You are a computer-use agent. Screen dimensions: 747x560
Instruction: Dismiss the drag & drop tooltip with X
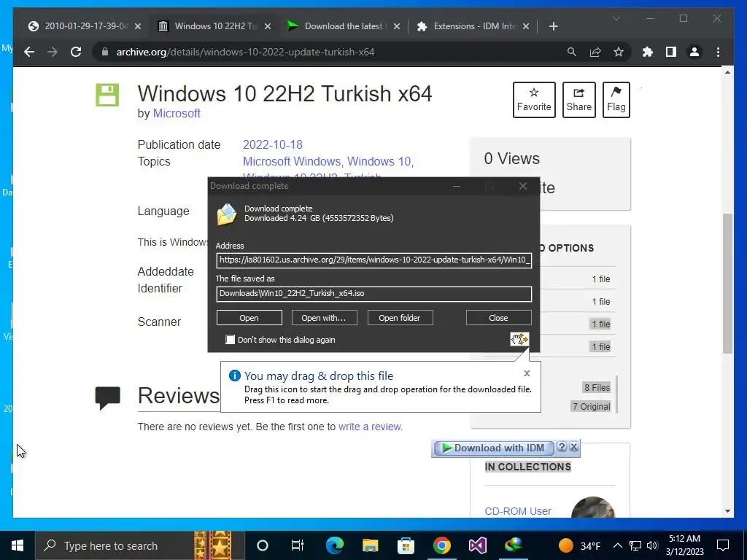pos(527,373)
